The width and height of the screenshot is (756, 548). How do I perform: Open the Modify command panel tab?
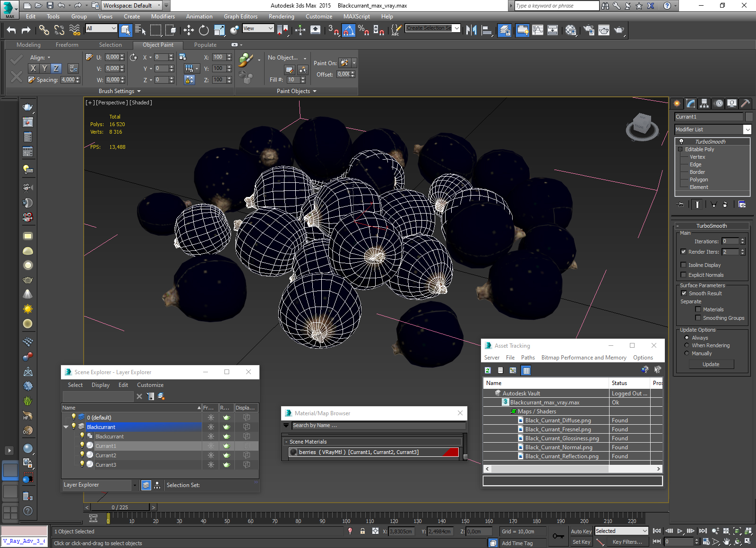pos(691,103)
